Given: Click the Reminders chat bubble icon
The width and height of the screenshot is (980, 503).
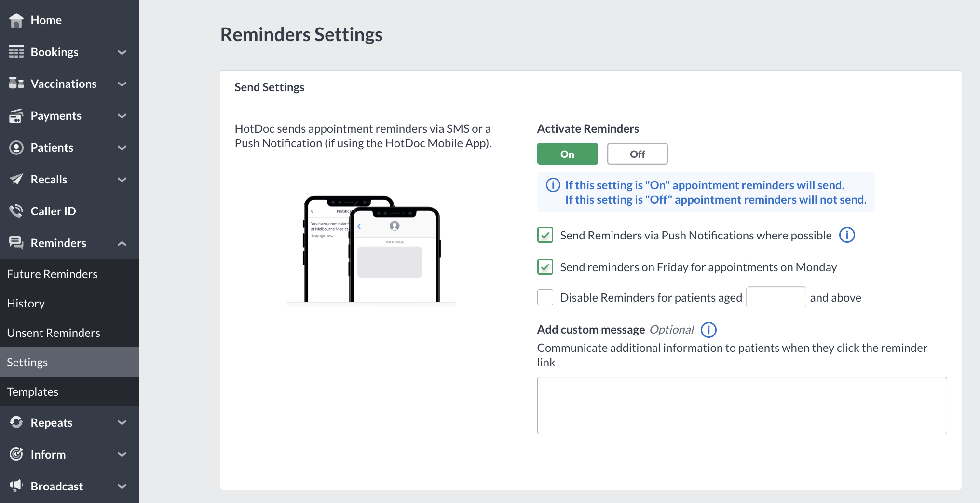Looking at the screenshot, I should (16, 243).
